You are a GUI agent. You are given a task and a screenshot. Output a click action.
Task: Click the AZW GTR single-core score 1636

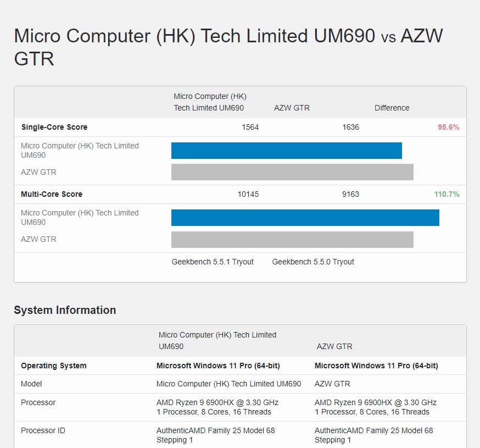[350, 127]
